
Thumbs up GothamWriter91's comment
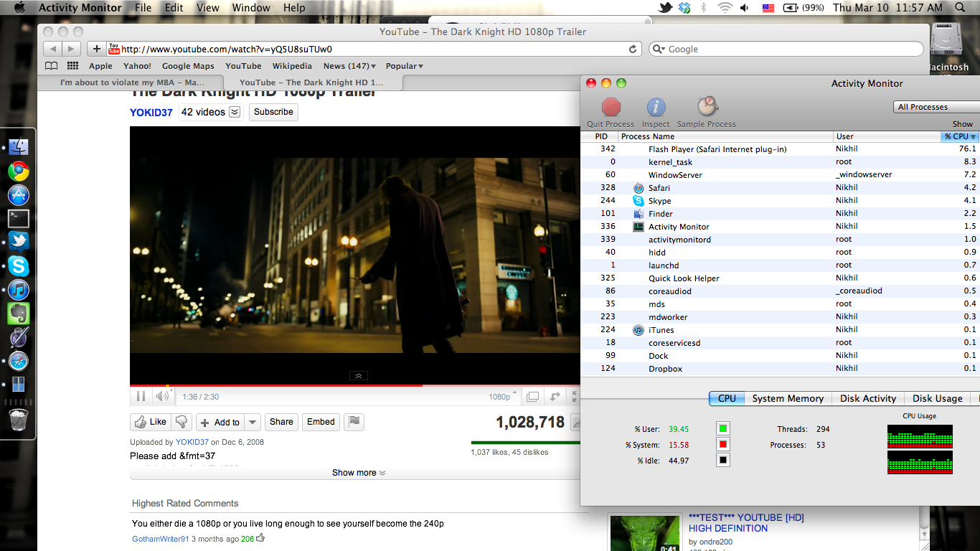click(260, 537)
